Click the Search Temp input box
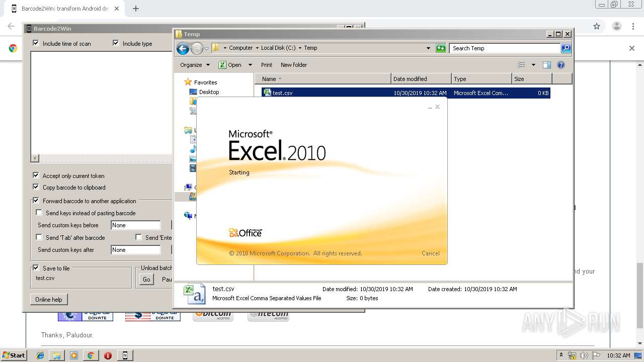 point(505,48)
